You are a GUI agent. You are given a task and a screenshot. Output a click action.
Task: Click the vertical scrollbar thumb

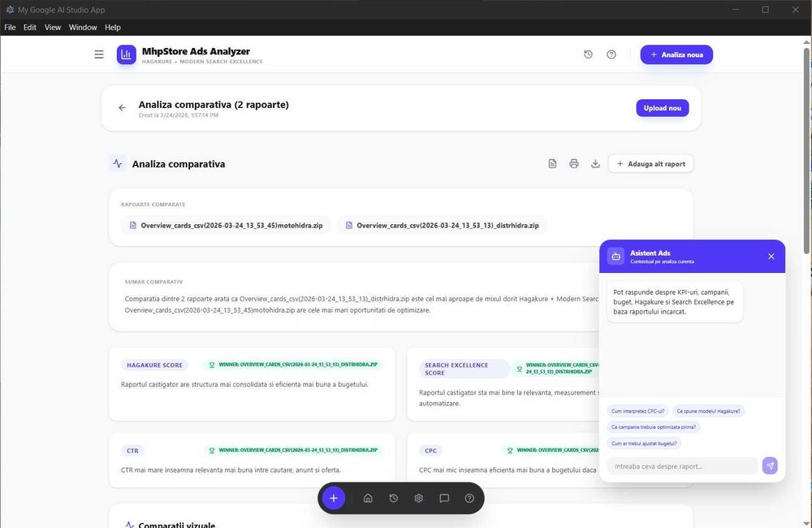(x=807, y=150)
